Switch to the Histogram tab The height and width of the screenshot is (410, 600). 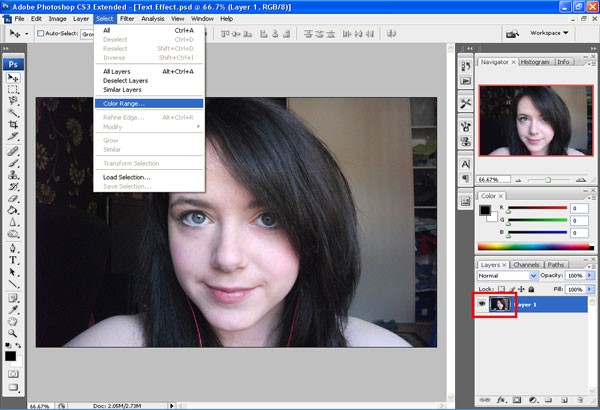[535, 62]
